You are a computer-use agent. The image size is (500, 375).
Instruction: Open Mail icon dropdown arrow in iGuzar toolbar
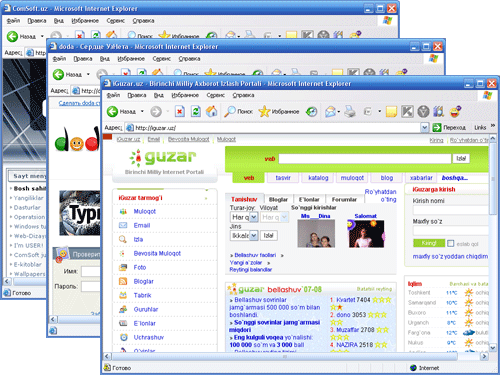[x=339, y=111]
